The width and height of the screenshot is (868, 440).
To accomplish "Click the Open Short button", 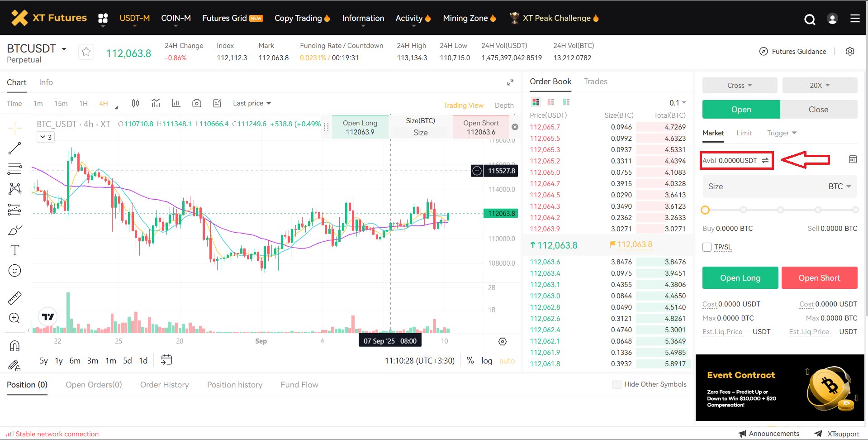I will tap(819, 278).
